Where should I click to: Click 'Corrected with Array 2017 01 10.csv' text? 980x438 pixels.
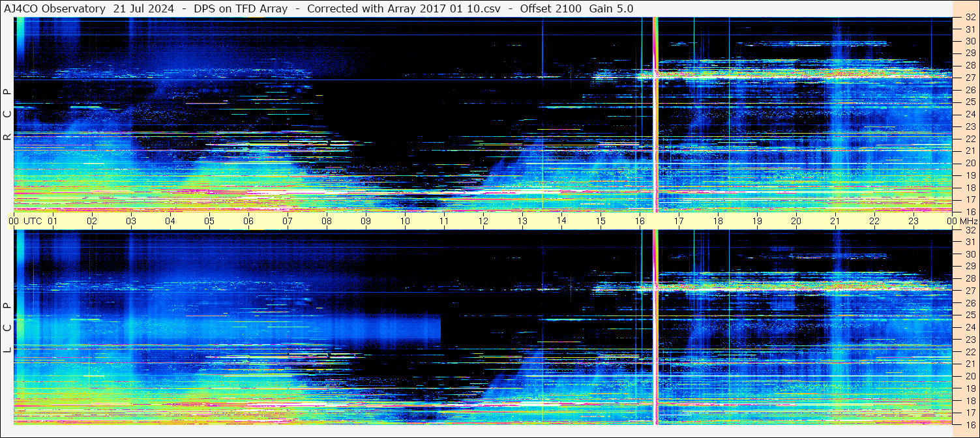[x=404, y=9]
